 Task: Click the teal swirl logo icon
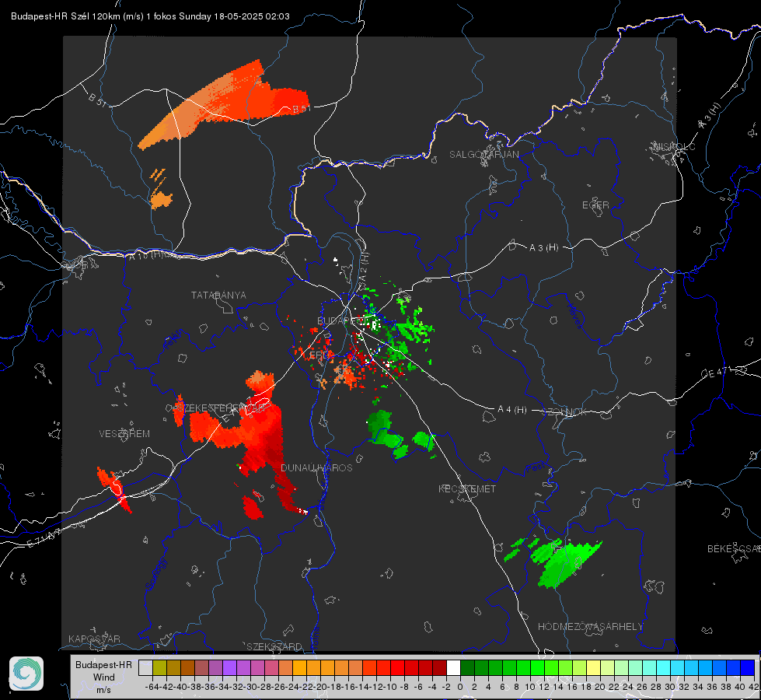click(26, 674)
